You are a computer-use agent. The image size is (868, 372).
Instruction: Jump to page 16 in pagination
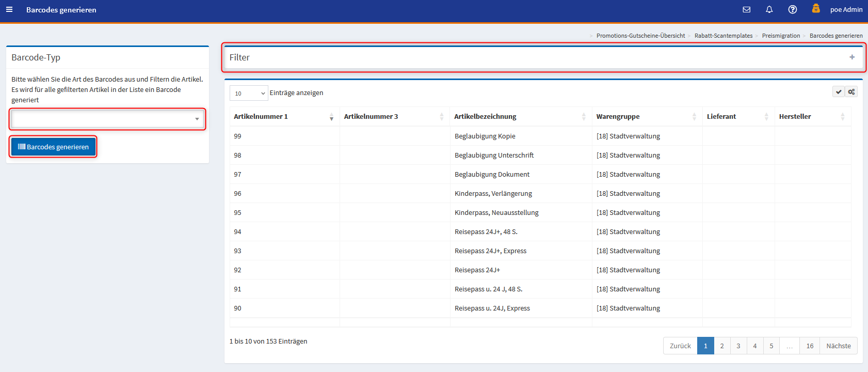(x=809, y=346)
